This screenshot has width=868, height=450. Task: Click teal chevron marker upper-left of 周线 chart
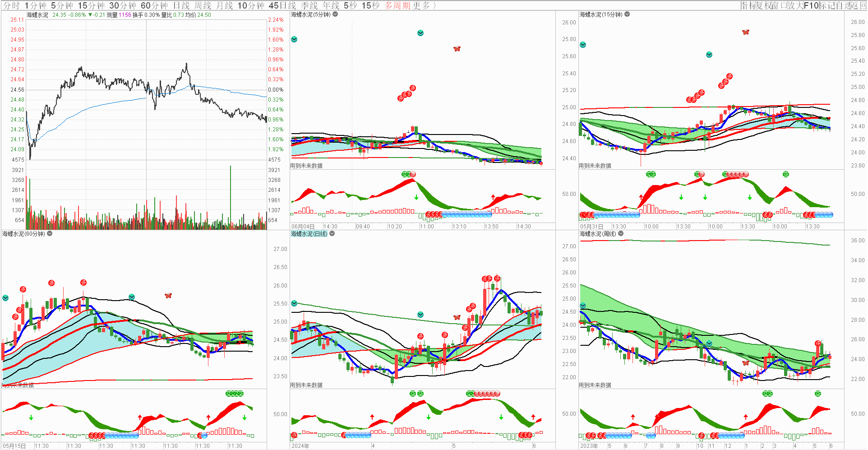(x=583, y=306)
